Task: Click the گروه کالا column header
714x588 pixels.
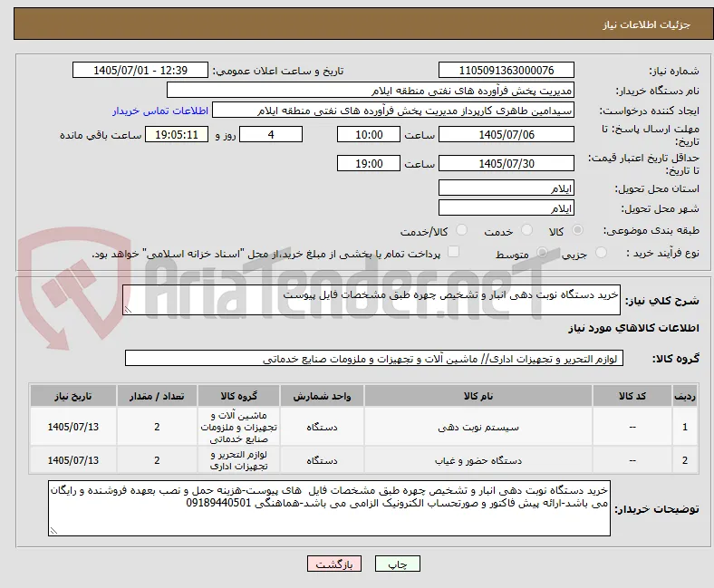Action: point(238,396)
